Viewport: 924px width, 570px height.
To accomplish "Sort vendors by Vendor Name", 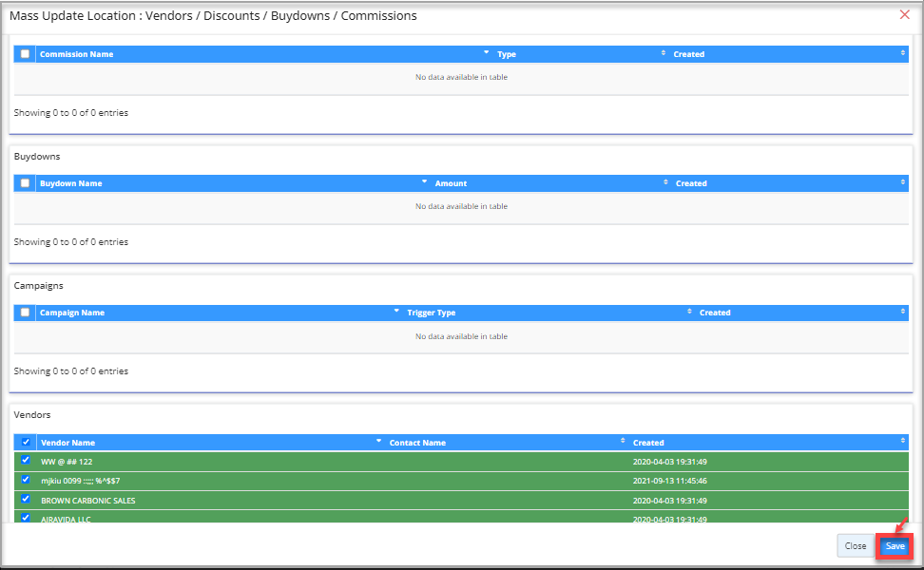I will [x=211, y=443].
